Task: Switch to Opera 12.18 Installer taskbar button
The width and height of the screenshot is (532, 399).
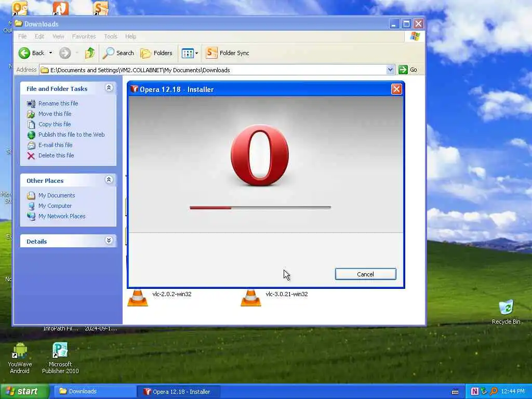Action: point(178,392)
